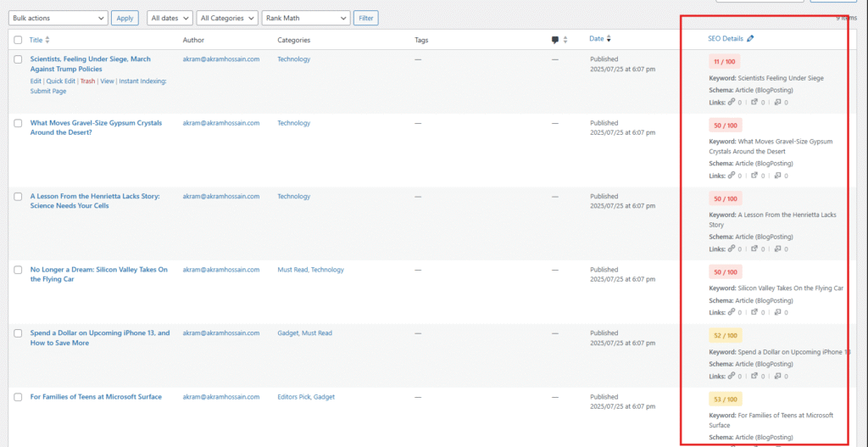The image size is (868, 447).
Task: Click internal links icon in Flying Car row
Action: (x=732, y=312)
